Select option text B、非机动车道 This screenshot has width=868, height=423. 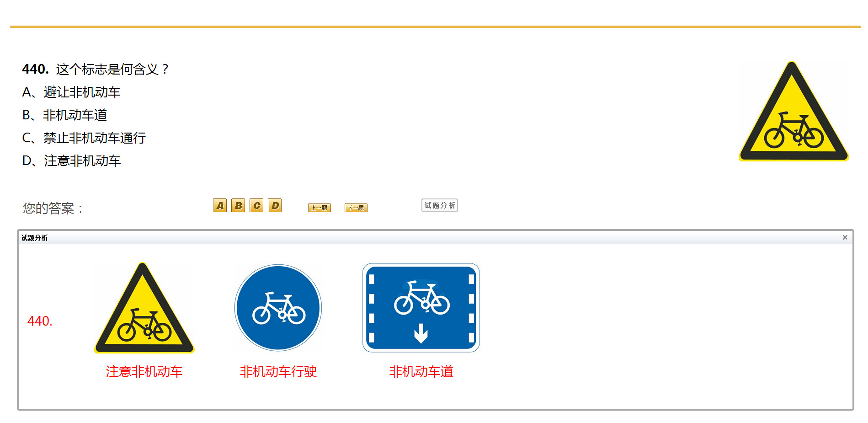coord(64,115)
